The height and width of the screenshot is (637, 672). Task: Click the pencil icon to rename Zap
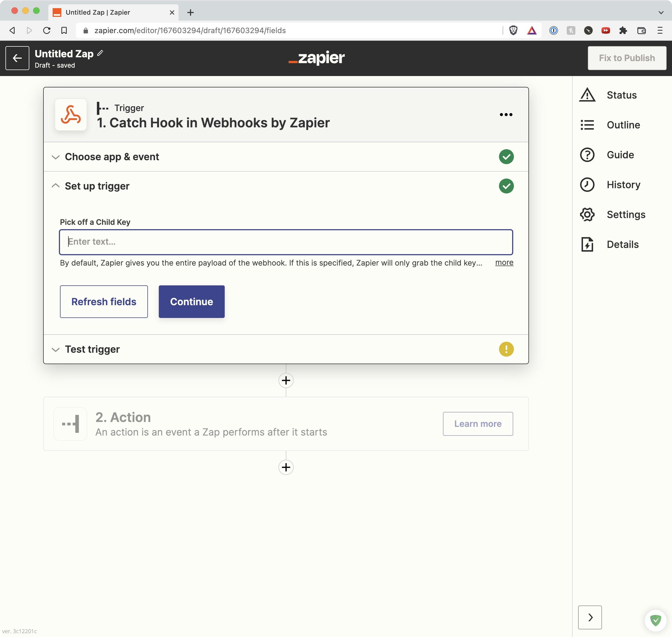[100, 53]
